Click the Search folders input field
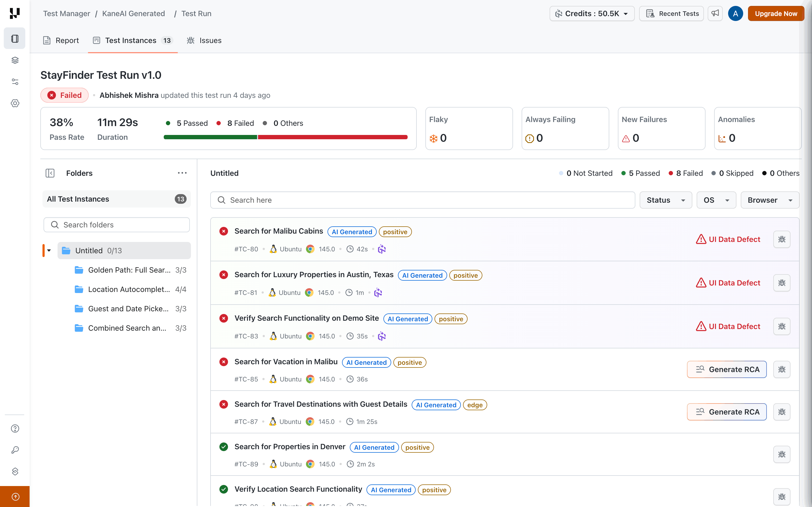The width and height of the screenshot is (812, 507). [x=117, y=225]
